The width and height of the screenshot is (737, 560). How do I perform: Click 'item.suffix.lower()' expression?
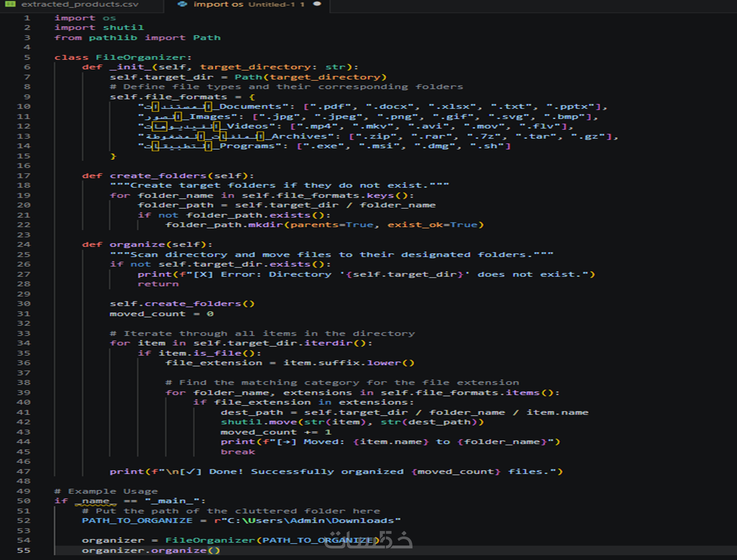[349, 363]
